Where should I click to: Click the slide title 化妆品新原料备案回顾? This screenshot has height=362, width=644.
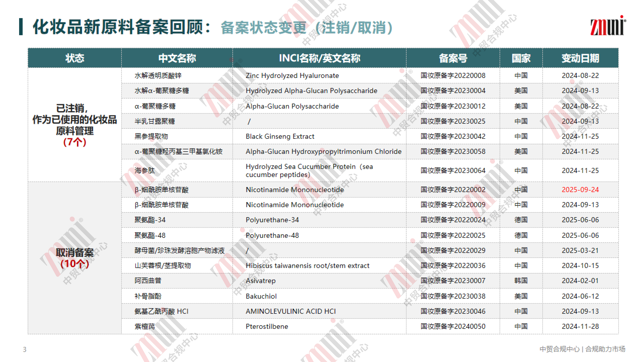tap(117, 27)
